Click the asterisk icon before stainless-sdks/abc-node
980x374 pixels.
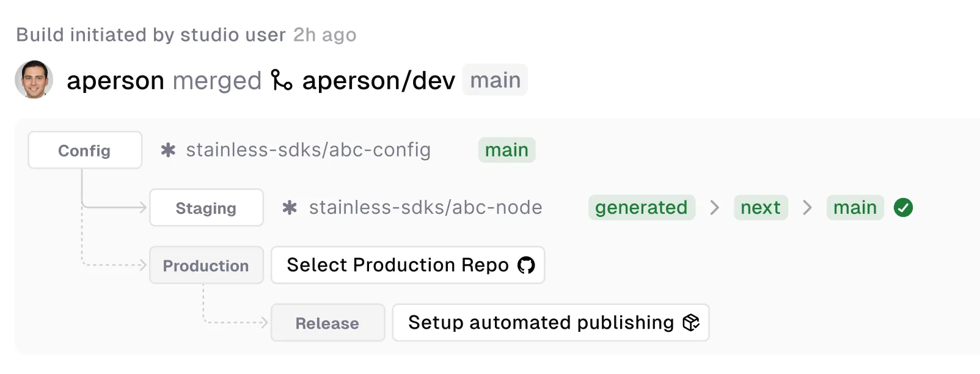(289, 207)
